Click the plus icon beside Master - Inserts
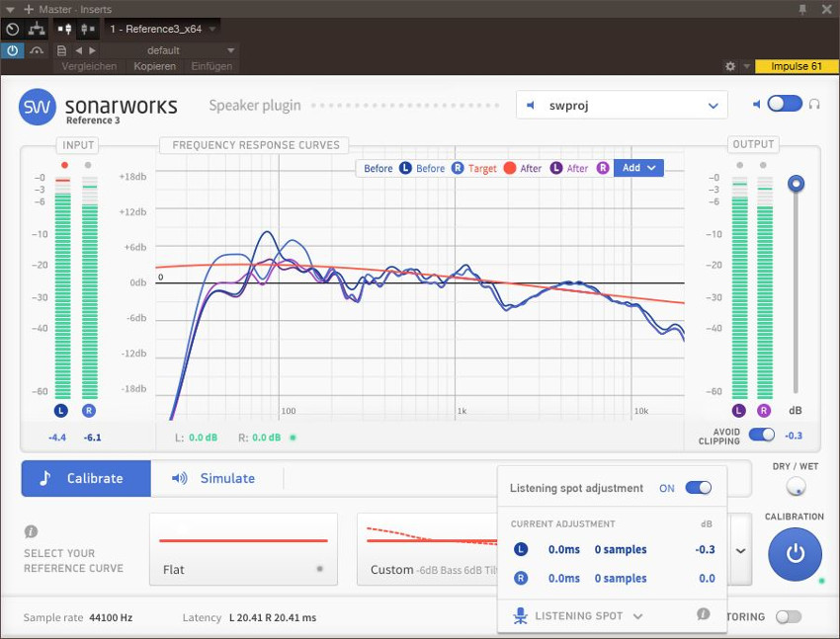Viewport: 840px width, 639px height. 29,9
